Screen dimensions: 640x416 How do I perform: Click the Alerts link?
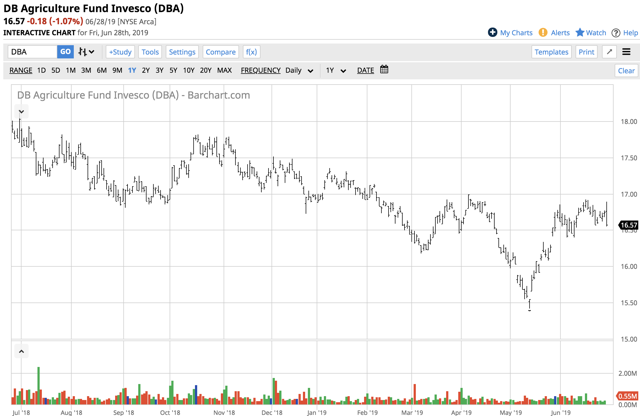pos(560,33)
